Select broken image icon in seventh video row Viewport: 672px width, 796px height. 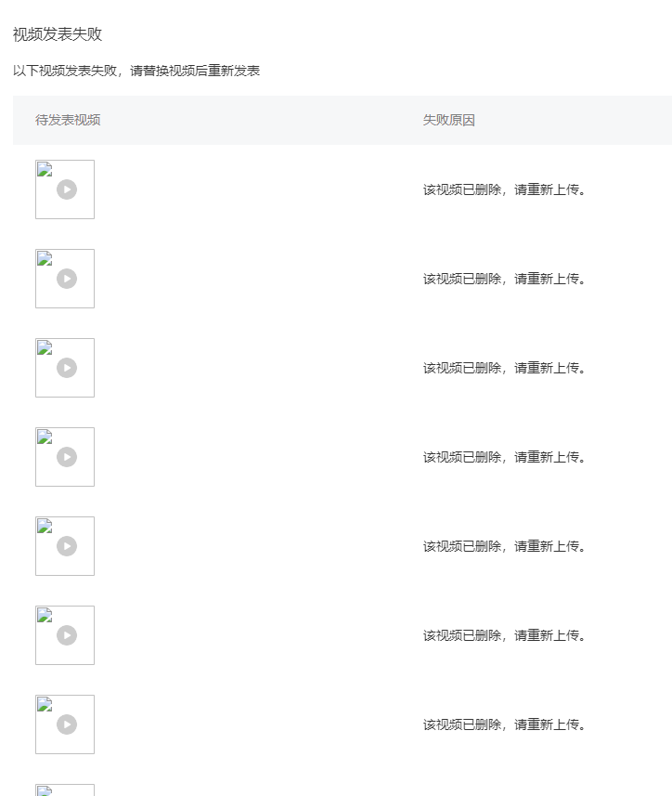(x=45, y=705)
